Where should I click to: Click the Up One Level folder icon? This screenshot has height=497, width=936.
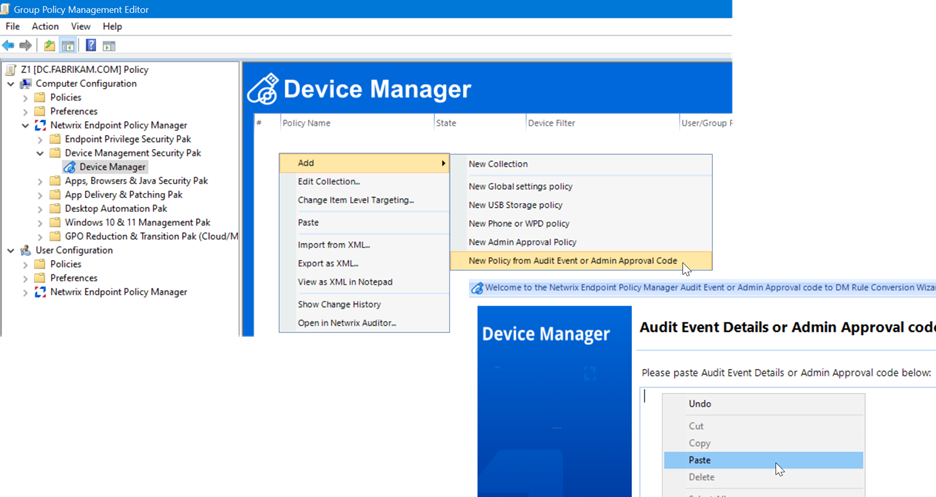(49, 45)
